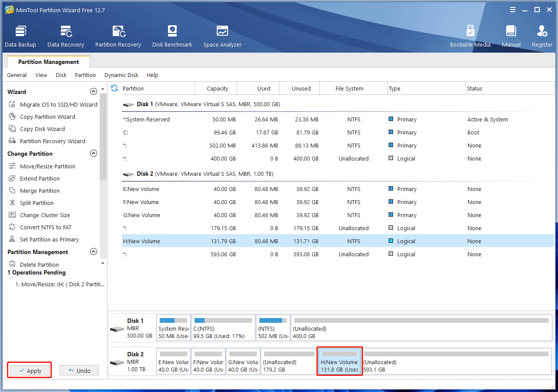558x392 pixels.
Task: Launch the Data Recovery tool
Action: coord(66,37)
